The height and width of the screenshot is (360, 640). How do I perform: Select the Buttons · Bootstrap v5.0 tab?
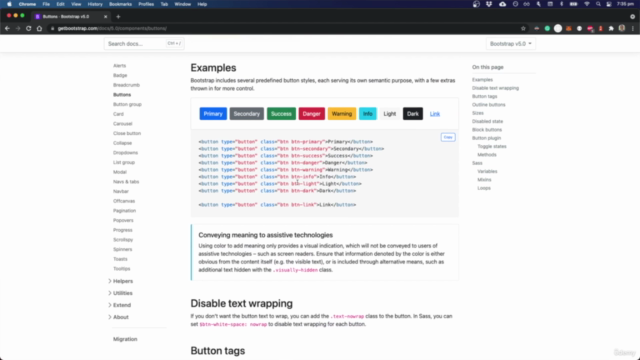click(70, 17)
